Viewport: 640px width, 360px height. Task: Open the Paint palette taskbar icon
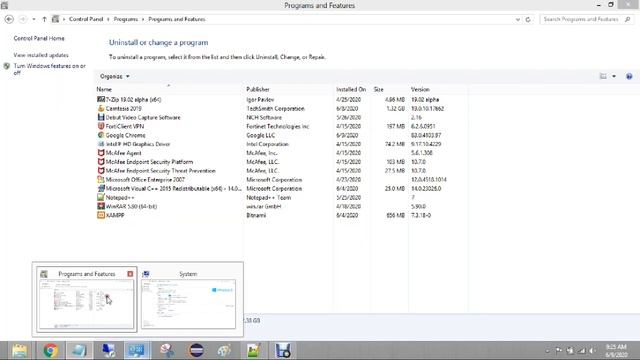(x=224, y=351)
